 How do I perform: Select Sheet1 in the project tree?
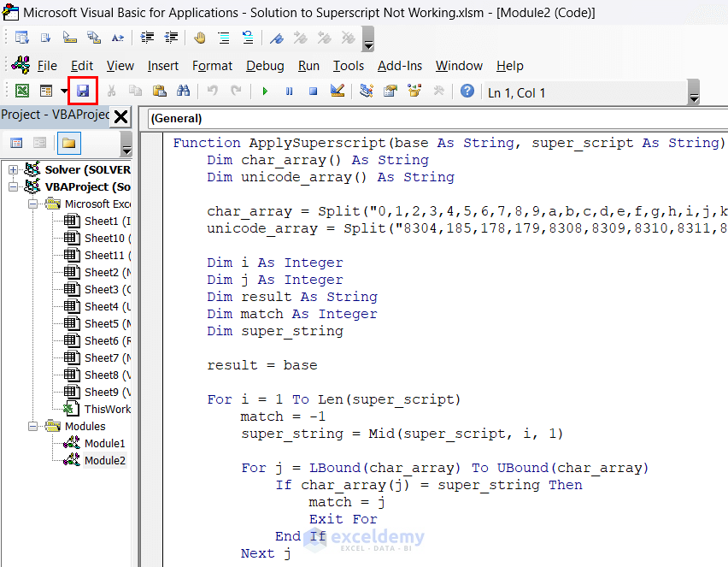(x=97, y=221)
